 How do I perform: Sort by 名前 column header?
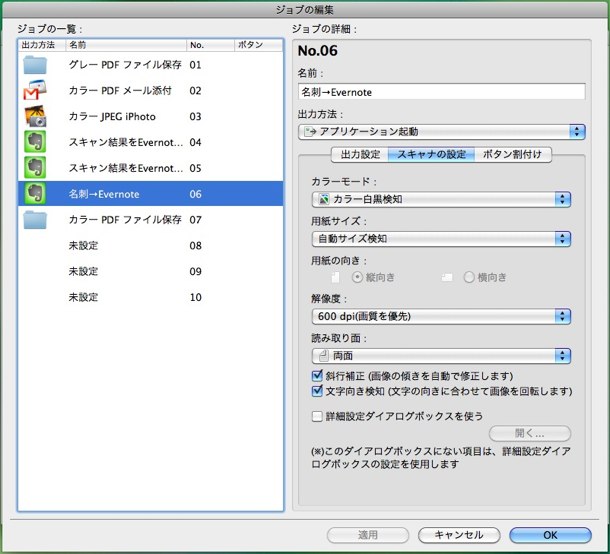click(x=126, y=45)
